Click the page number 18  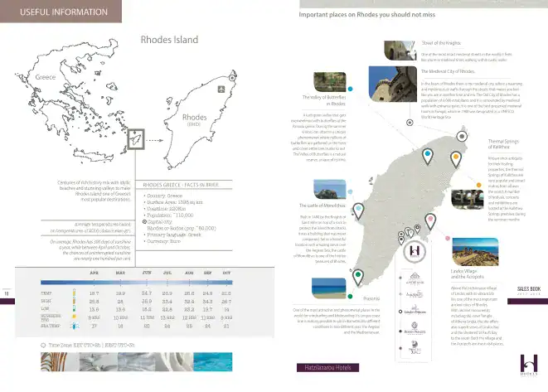[x=7, y=294]
